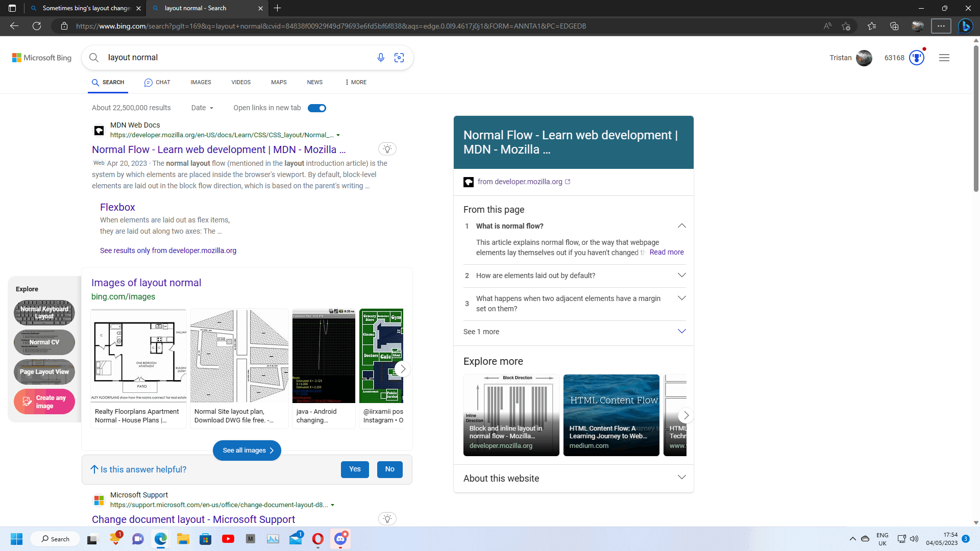Click the See all images button

(247, 450)
